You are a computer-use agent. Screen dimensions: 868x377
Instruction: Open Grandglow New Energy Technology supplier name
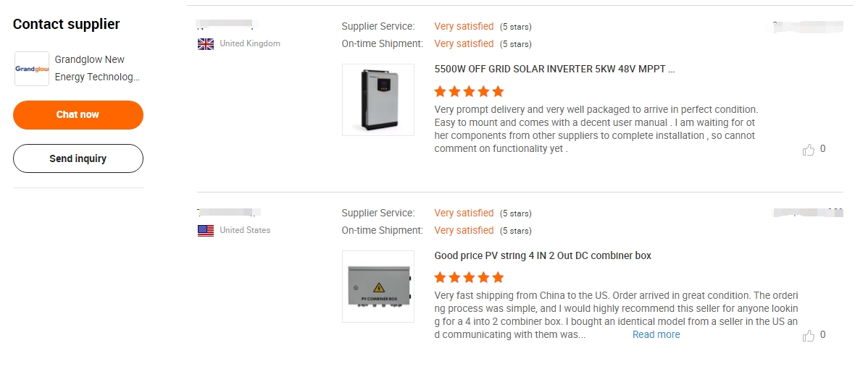(97, 68)
